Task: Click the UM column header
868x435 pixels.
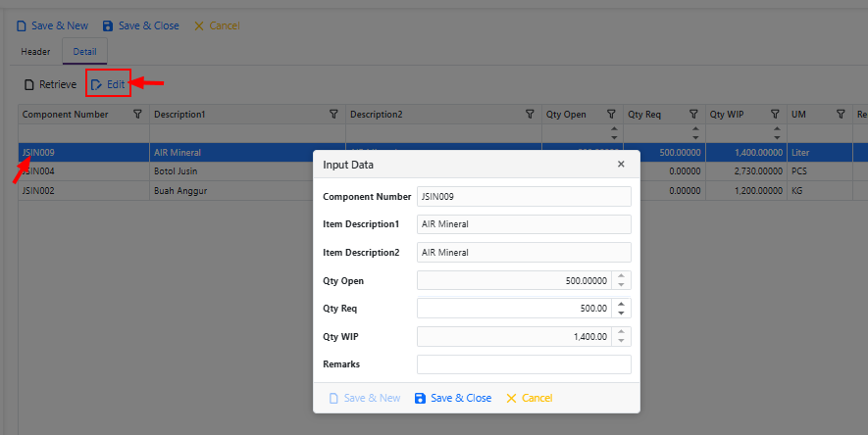Action: [x=798, y=115]
